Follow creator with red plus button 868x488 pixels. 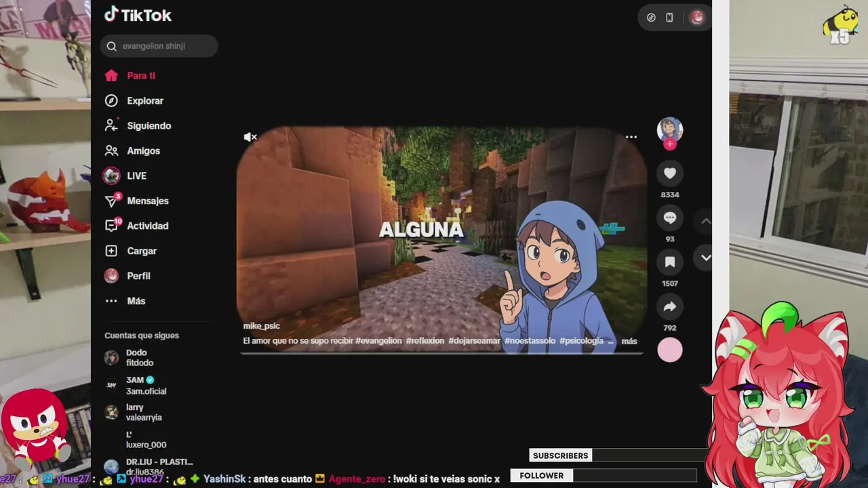click(670, 144)
